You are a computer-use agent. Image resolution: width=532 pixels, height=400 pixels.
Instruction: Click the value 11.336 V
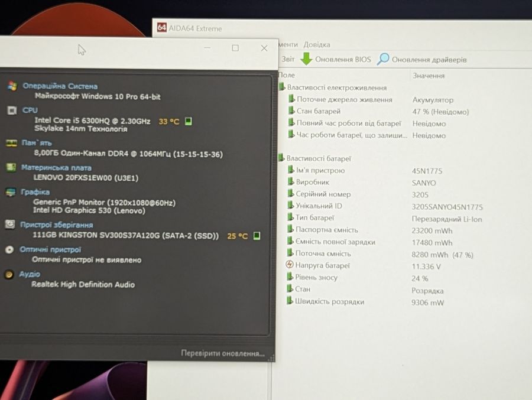point(426,266)
